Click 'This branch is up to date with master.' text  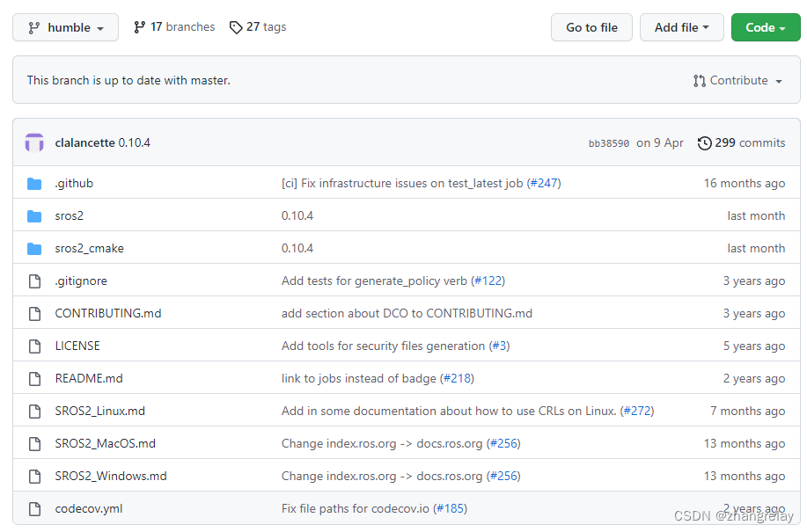[128, 81]
